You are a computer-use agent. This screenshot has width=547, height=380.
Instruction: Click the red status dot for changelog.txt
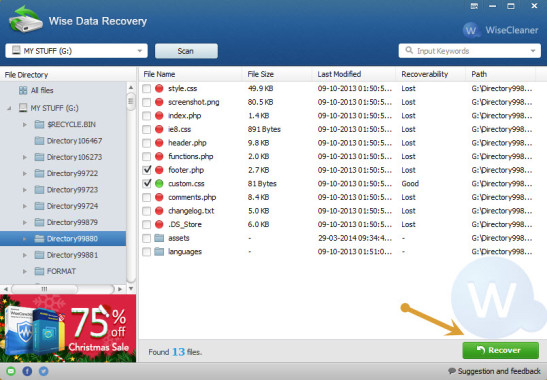[x=159, y=211]
